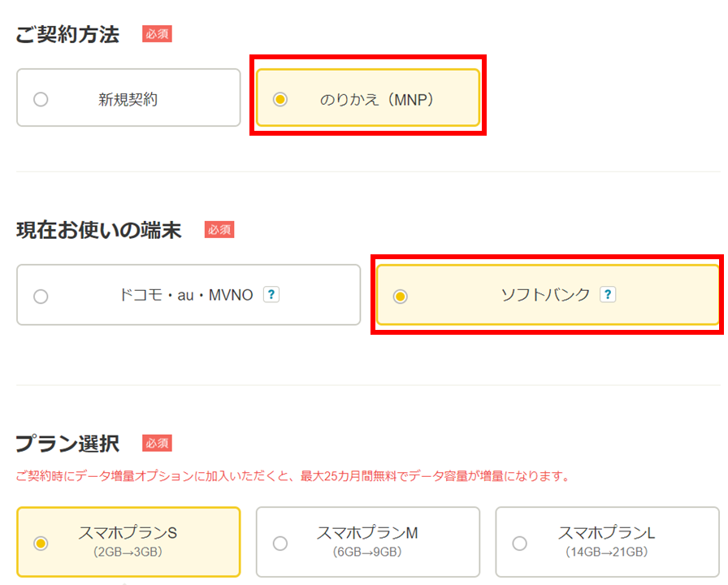Viewport: 728px width, 585px height.
Task: Pick the スマホプランL radio button
Action: (519, 544)
